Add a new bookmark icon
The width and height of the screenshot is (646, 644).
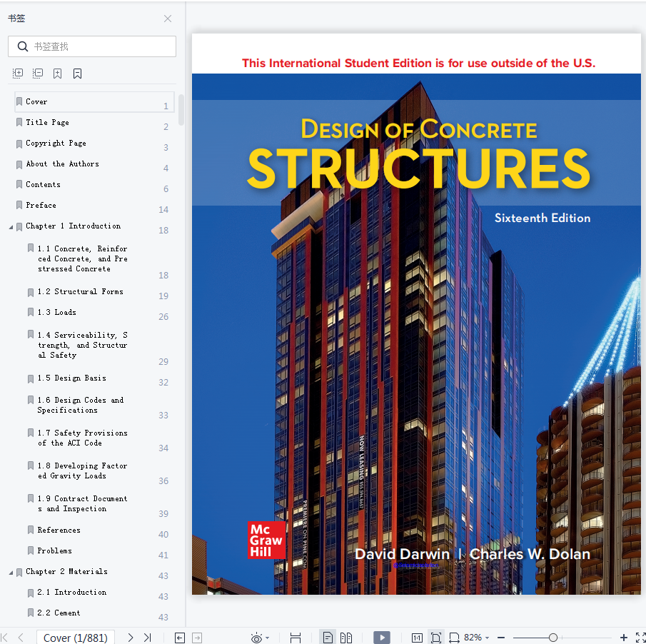click(x=57, y=74)
